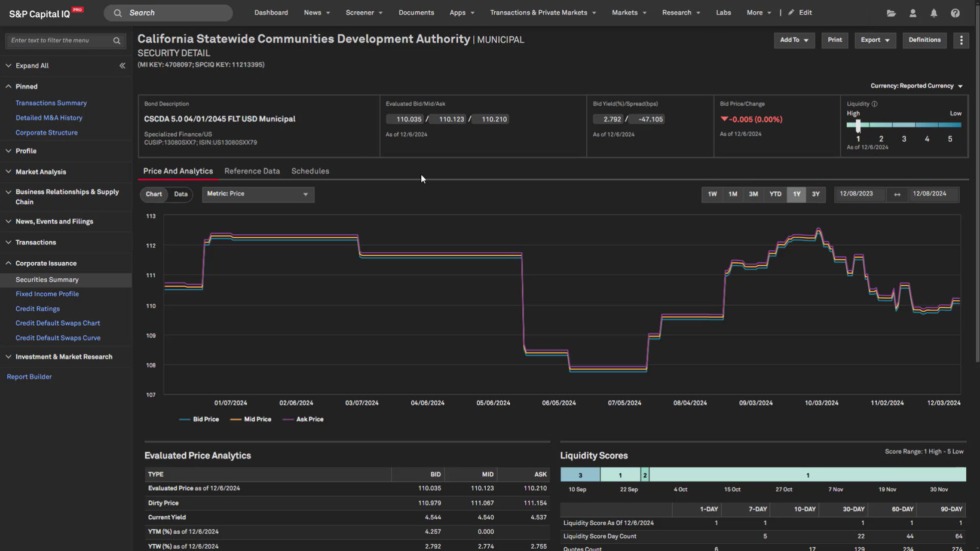Open the Dashboard menu item
980x551 pixels.
271,13
